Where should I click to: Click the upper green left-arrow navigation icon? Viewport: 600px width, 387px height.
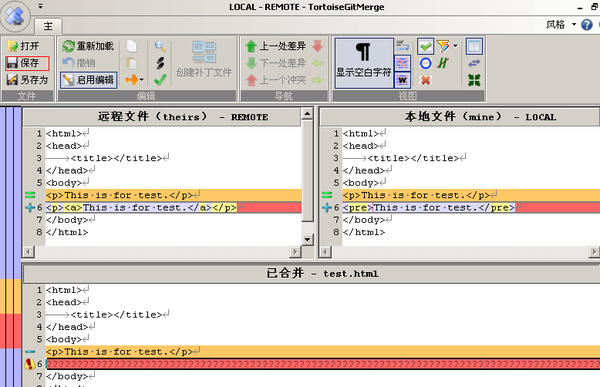pyautogui.click(x=318, y=63)
